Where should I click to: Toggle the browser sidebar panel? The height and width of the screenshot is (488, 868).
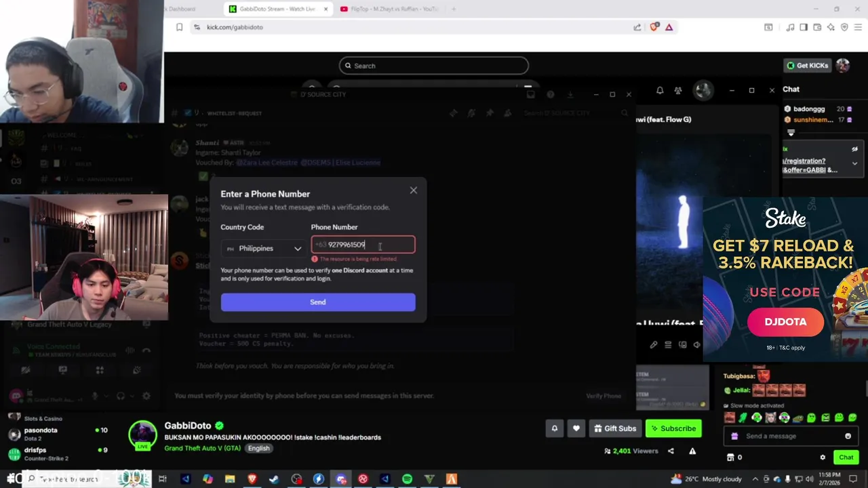(x=804, y=27)
